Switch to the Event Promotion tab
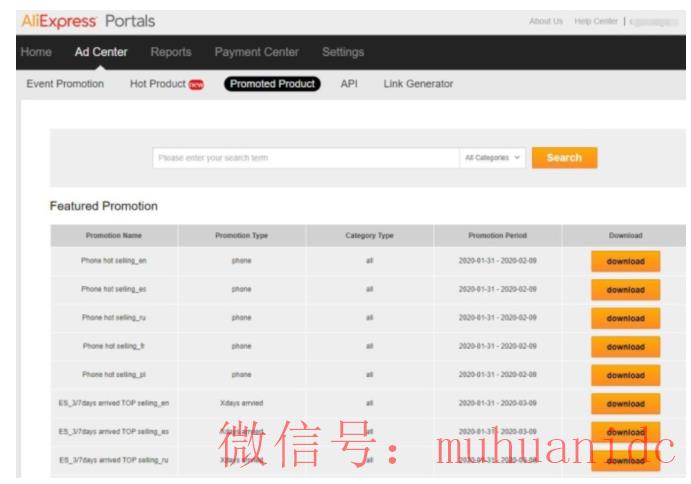The image size is (691, 484). 65,84
